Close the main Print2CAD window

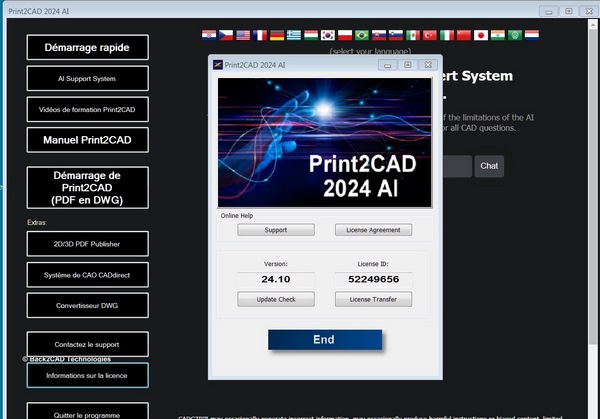point(589,11)
